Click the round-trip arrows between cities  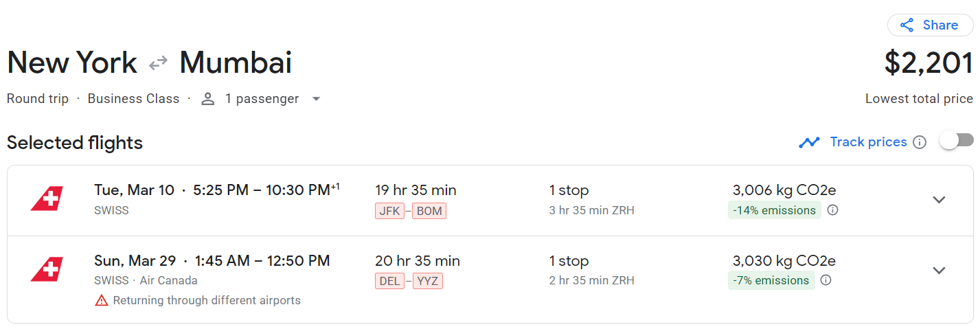[x=159, y=63]
